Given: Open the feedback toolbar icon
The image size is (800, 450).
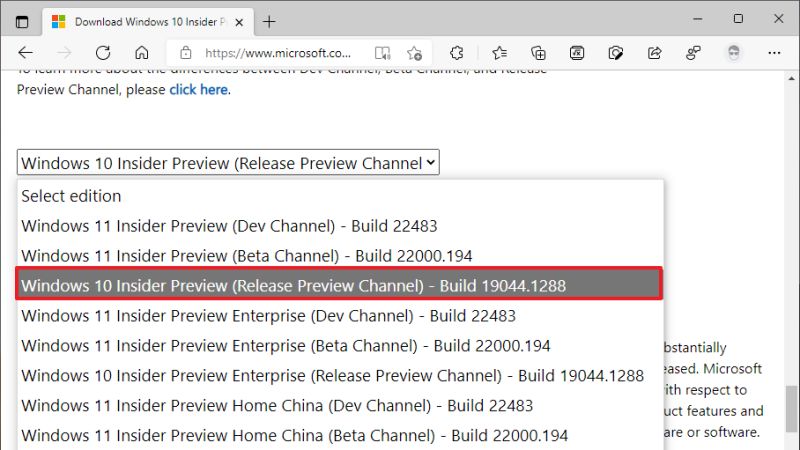Looking at the screenshot, I should [x=693, y=53].
